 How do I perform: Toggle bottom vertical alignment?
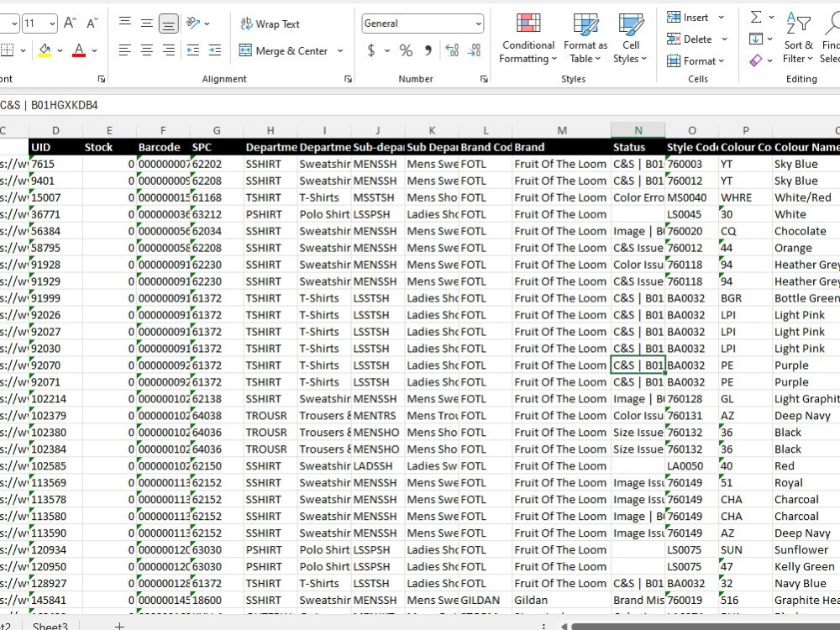click(168, 23)
